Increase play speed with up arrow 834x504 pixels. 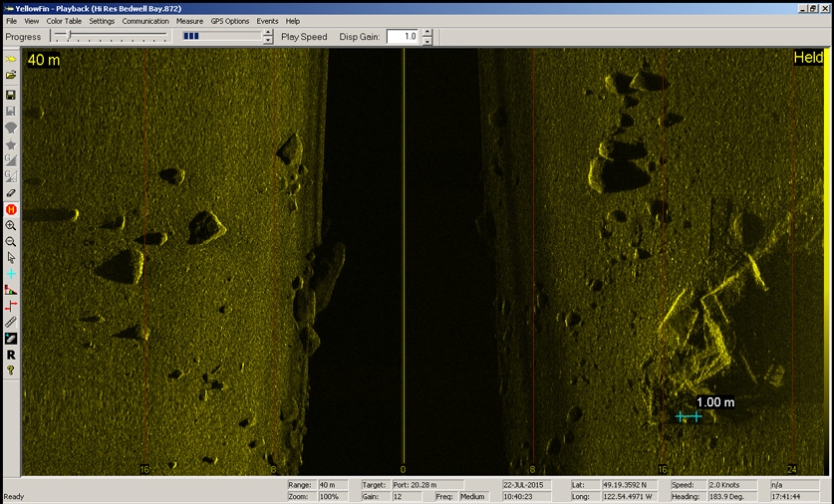pos(268,32)
